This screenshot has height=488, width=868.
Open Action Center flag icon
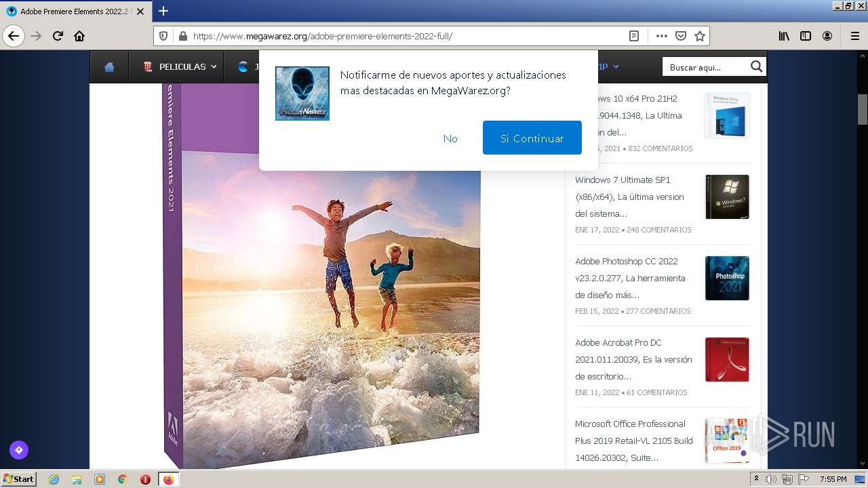(x=804, y=479)
